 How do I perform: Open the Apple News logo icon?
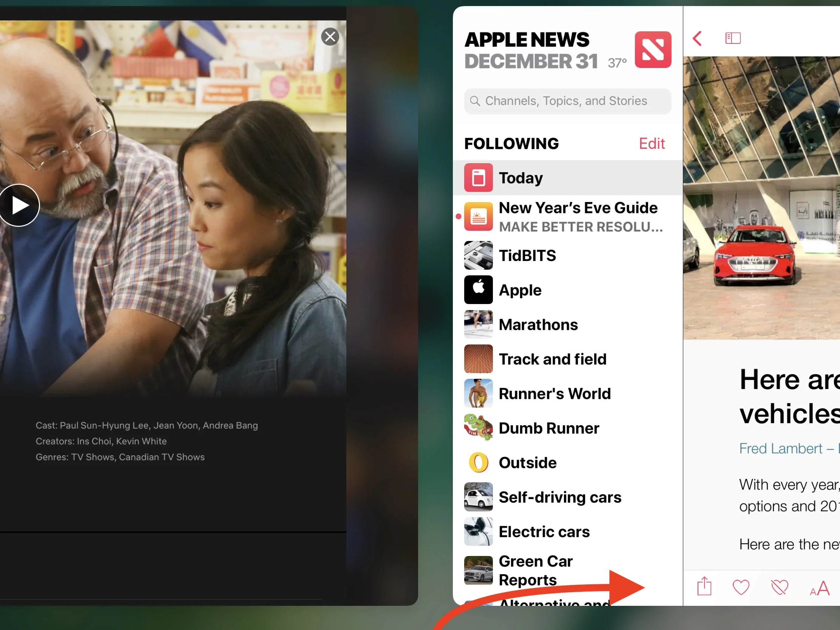coord(653,50)
